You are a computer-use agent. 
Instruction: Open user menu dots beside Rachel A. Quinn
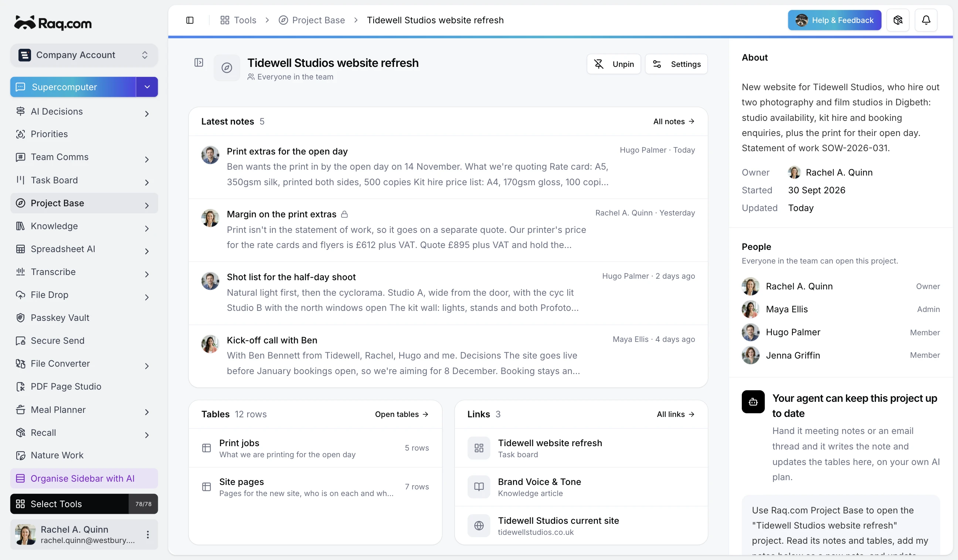(147, 534)
